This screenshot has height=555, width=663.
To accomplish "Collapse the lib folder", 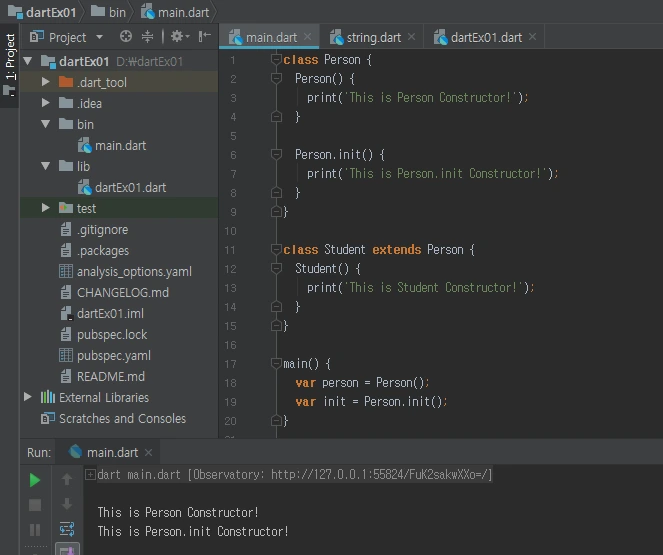I will point(45,166).
